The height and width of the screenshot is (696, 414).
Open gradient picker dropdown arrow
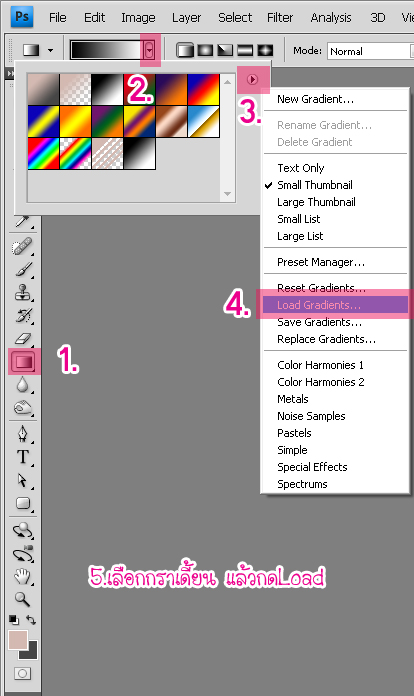(150, 50)
